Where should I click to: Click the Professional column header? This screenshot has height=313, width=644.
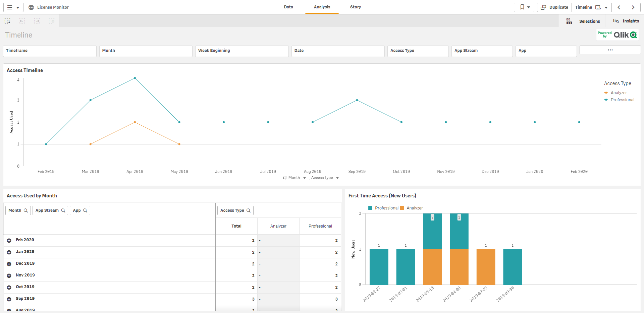click(320, 226)
